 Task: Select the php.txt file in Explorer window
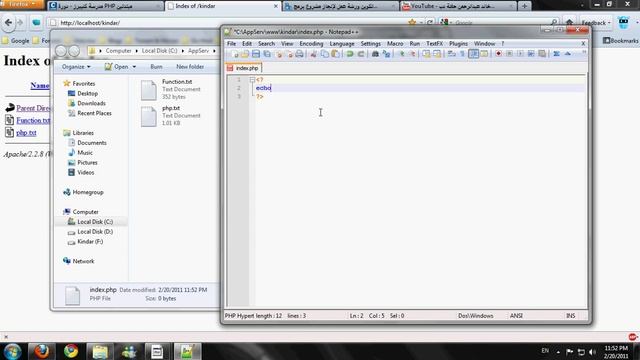point(171,116)
